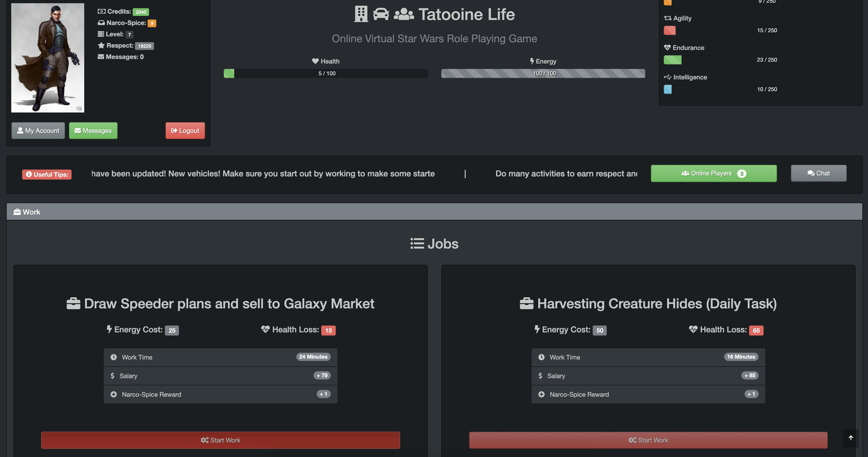Image resolution: width=868 pixels, height=457 pixels.
Task: Click Salary dollar icon in Speeder job
Action: (112, 376)
